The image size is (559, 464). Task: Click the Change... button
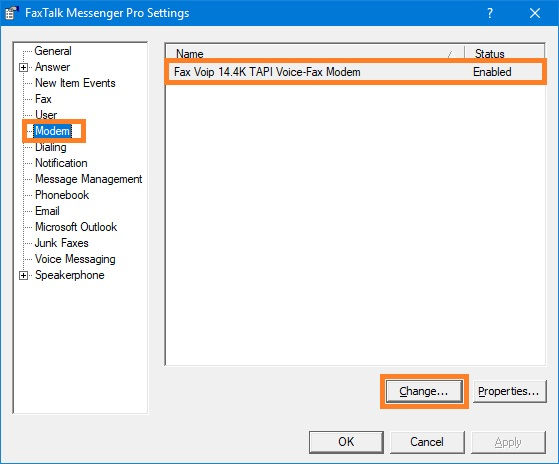[424, 391]
